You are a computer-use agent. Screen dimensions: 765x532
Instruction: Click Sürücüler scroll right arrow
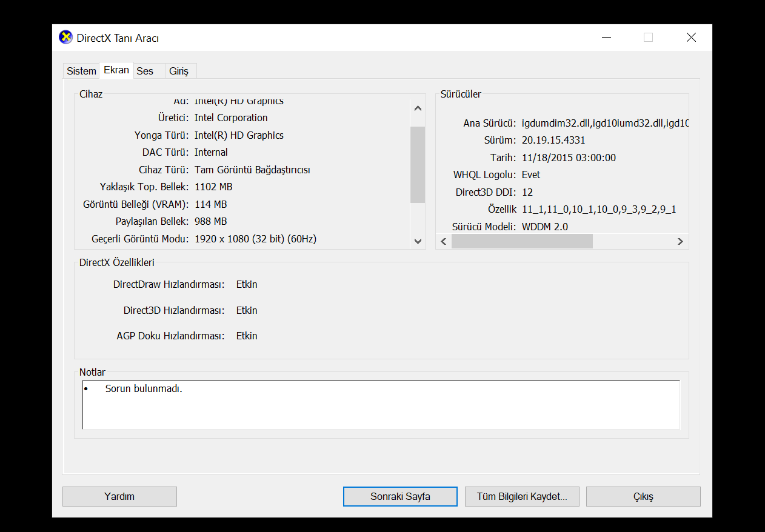[680, 241]
